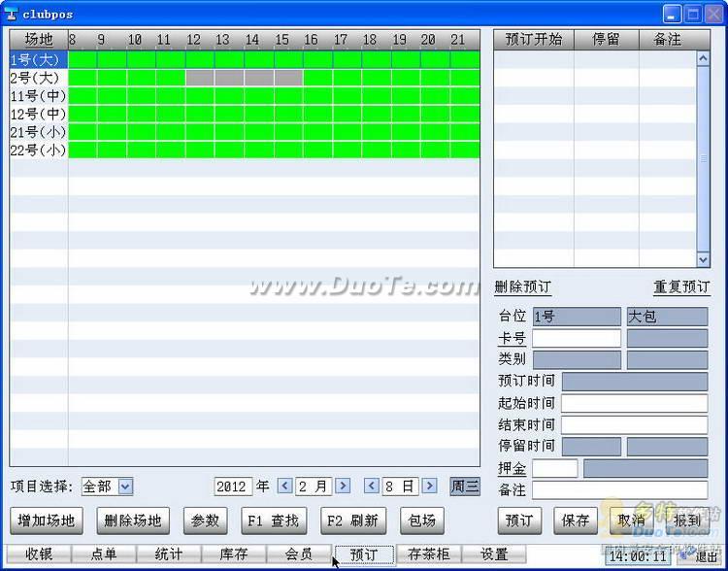Click the 起始时间 input field
The image size is (728, 571).
(x=635, y=403)
